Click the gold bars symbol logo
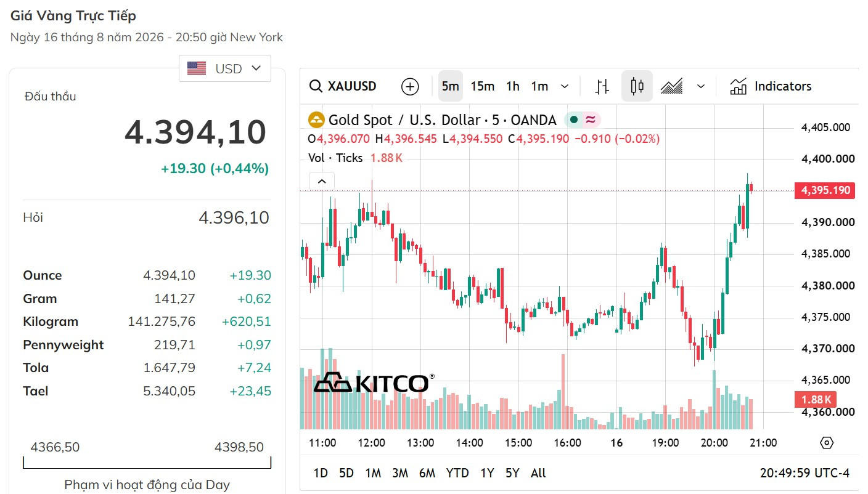This screenshot has height=494, width=868. tap(316, 119)
